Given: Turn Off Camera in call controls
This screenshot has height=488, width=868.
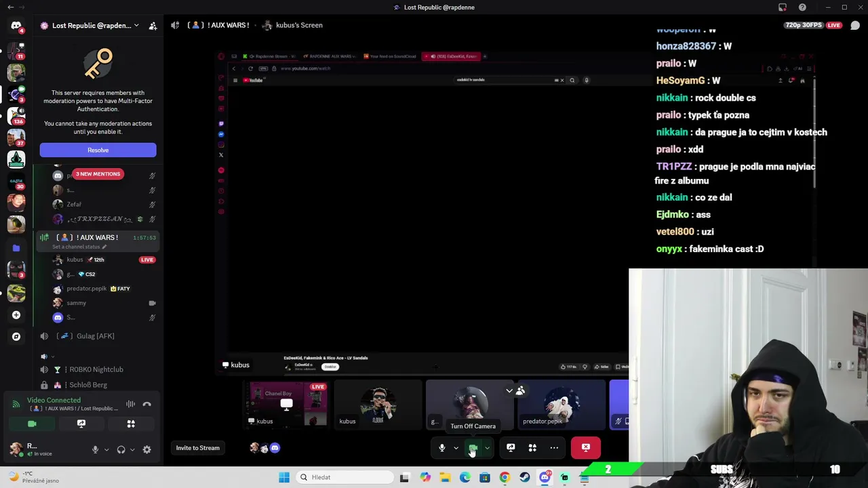Looking at the screenshot, I should (x=473, y=448).
